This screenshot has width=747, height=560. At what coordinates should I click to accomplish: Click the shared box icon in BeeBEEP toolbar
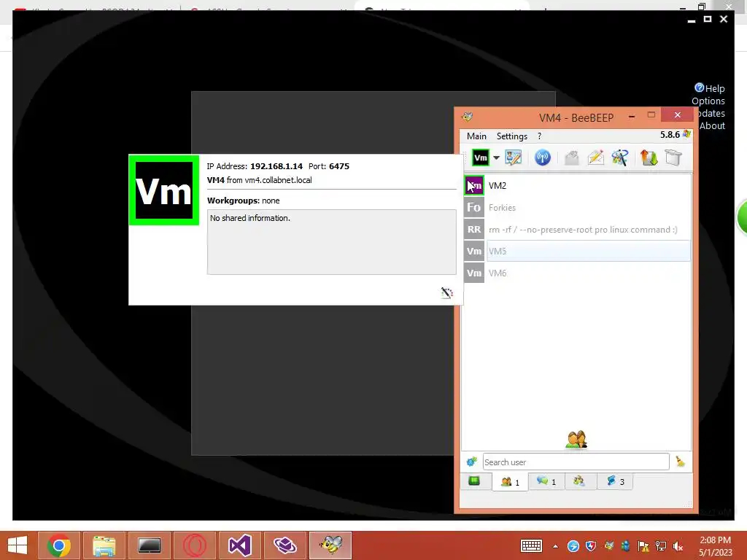coord(673,157)
